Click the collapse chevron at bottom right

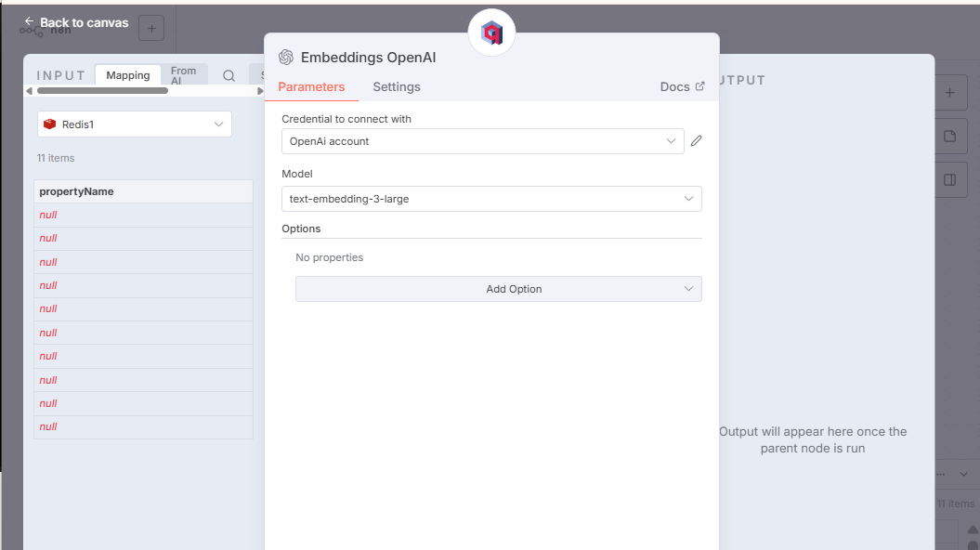click(x=964, y=474)
